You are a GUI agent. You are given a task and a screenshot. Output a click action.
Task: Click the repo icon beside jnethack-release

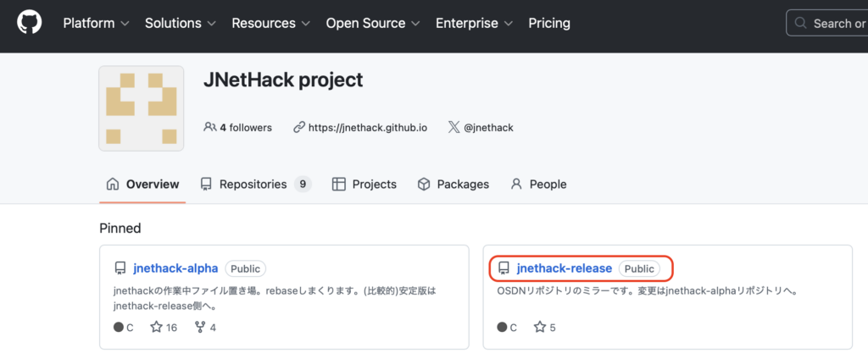click(x=504, y=268)
